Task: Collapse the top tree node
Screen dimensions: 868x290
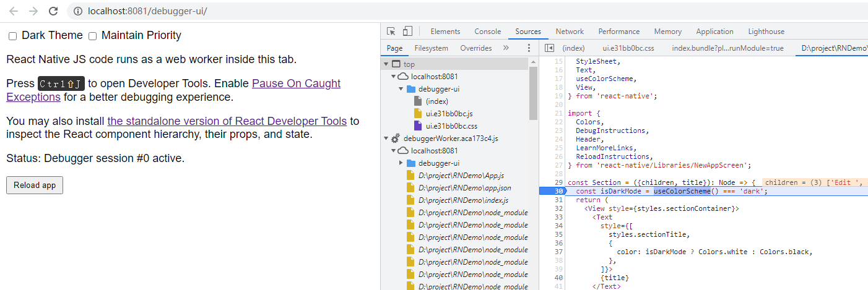Action: tap(387, 64)
